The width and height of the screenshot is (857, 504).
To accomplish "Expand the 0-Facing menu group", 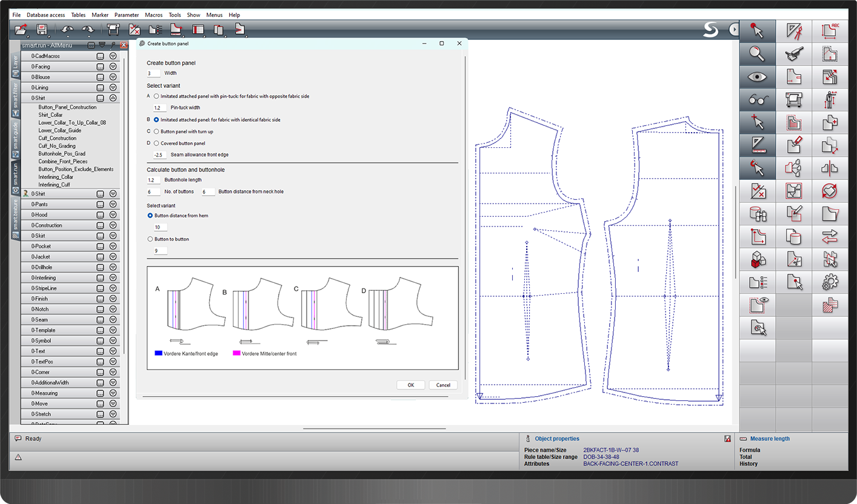I will pyautogui.click(x=113, y=67).
